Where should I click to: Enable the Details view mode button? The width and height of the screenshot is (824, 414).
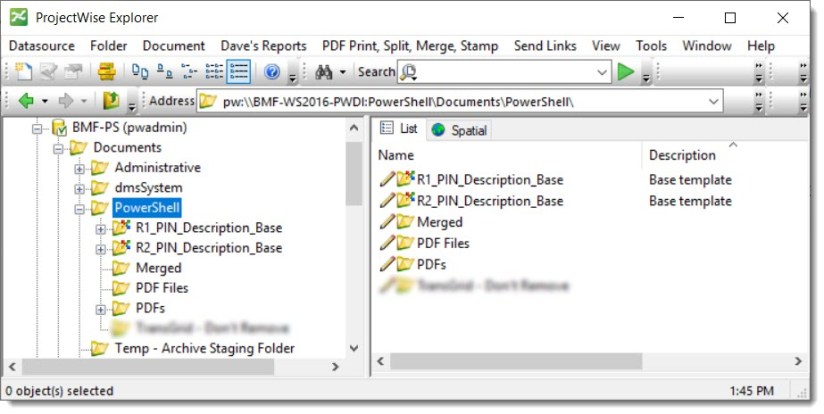238,72
